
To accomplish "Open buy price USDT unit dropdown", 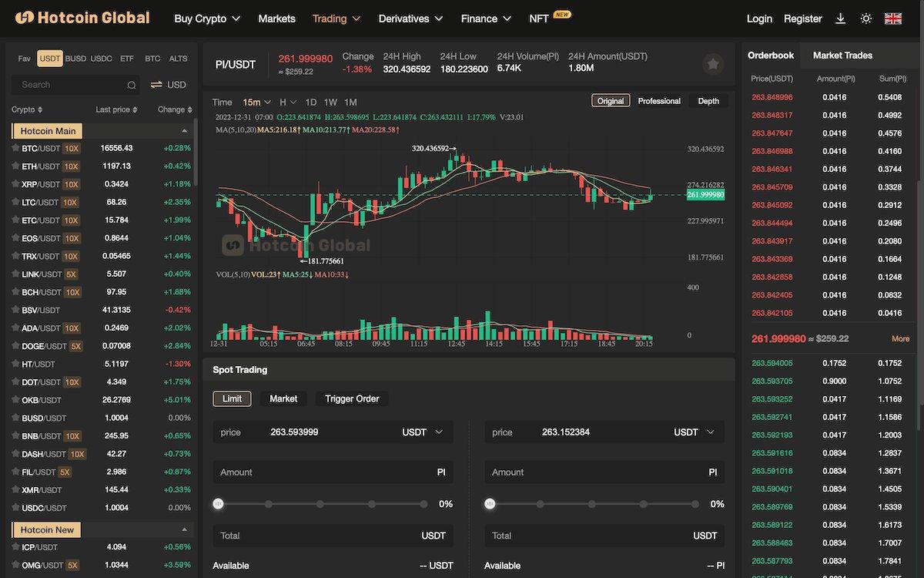I will tap(423, 432).
